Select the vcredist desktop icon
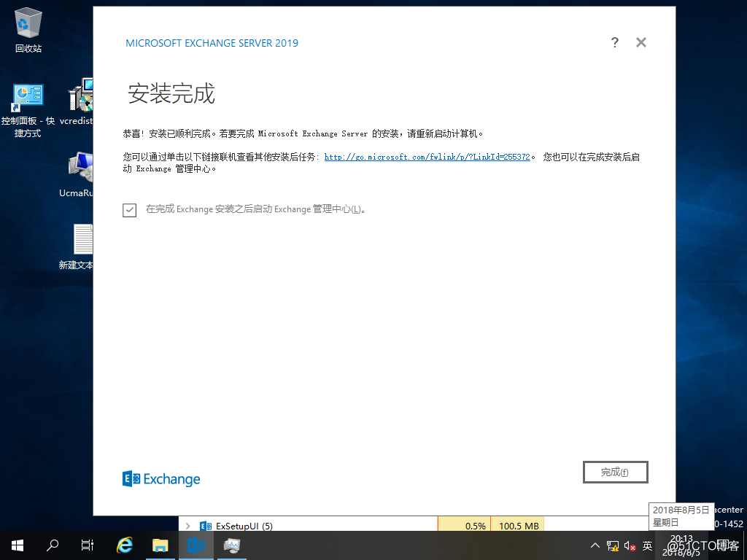Screen dimensions: 747x560 click(x=76, y=102)
